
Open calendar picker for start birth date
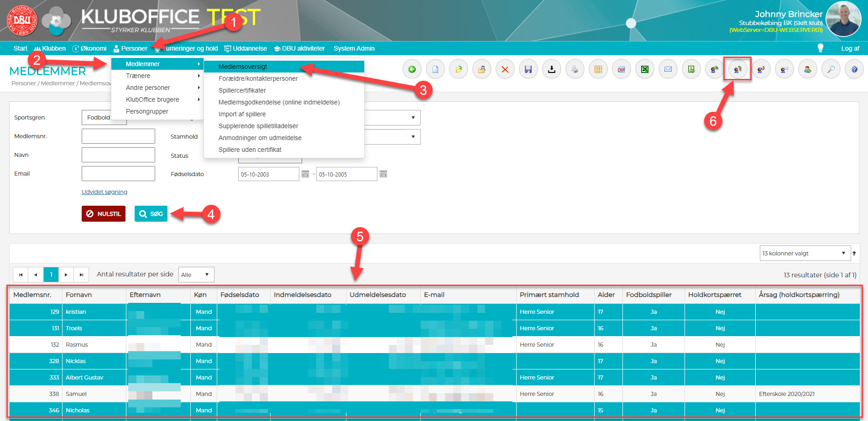(x=305, y=174)
